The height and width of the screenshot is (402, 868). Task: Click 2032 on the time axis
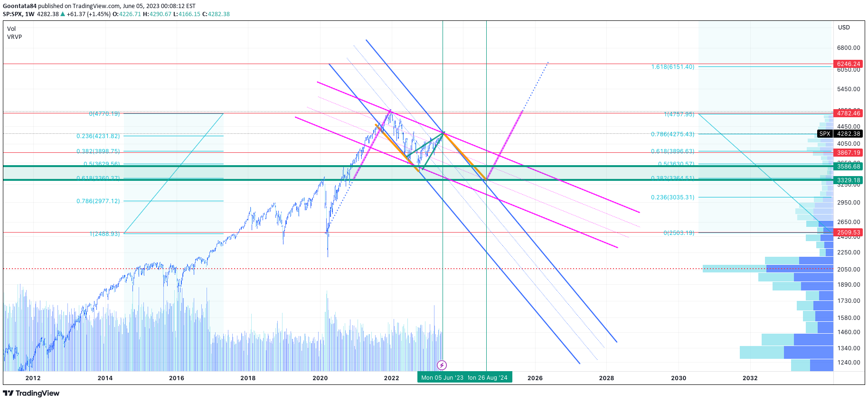point(750,378)
